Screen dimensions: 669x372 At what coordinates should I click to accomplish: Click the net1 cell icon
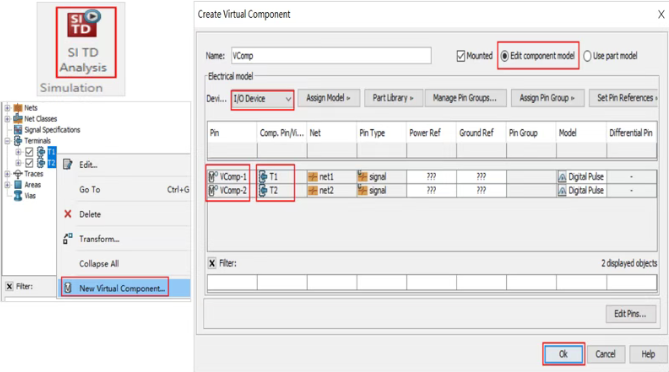(x=313, y=177)
